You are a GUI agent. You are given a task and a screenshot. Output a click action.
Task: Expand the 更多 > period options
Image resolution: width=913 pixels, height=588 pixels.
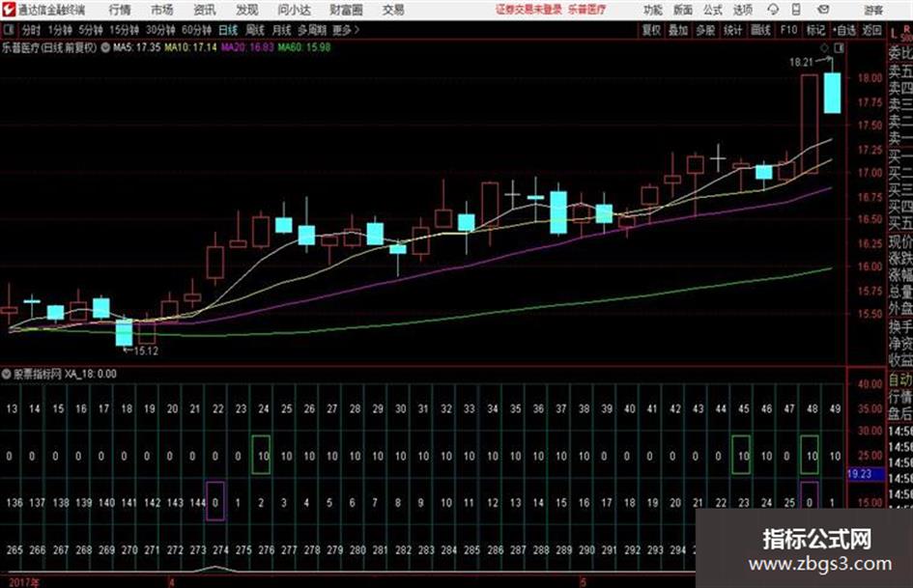(x=347, y=30)
